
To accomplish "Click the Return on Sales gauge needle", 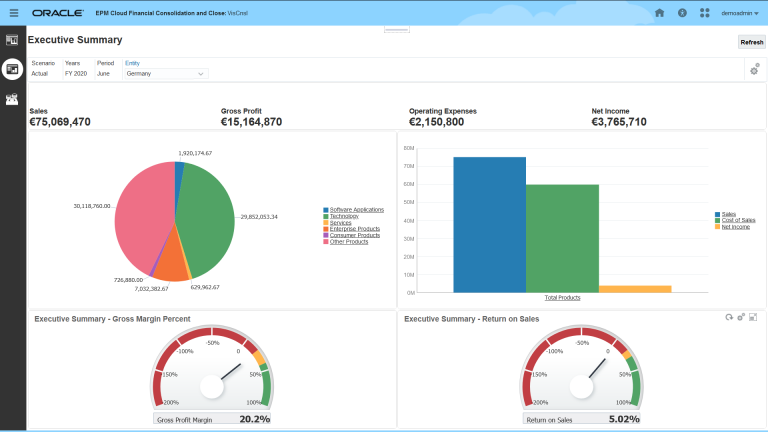I will [597, 368].
